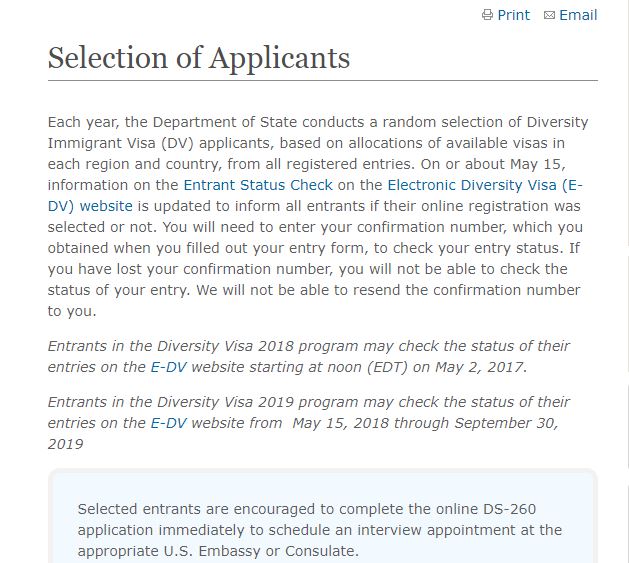Click the italic text "Diversity Visa 2018"
Image resolution: width=629 pixels, height=563 pixels.
225,346
